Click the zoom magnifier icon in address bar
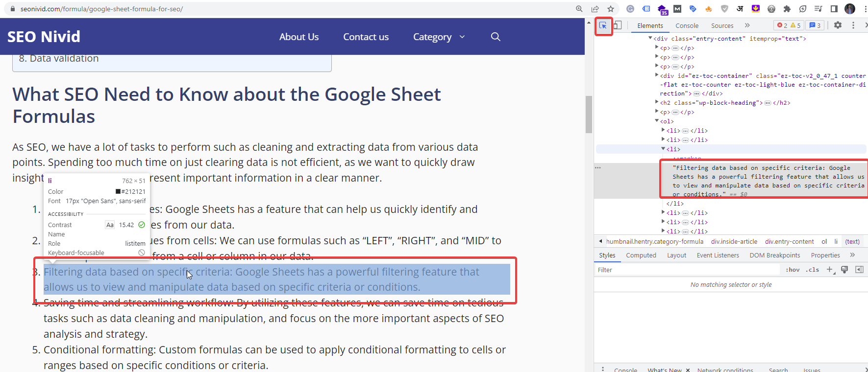 point(579,9)
